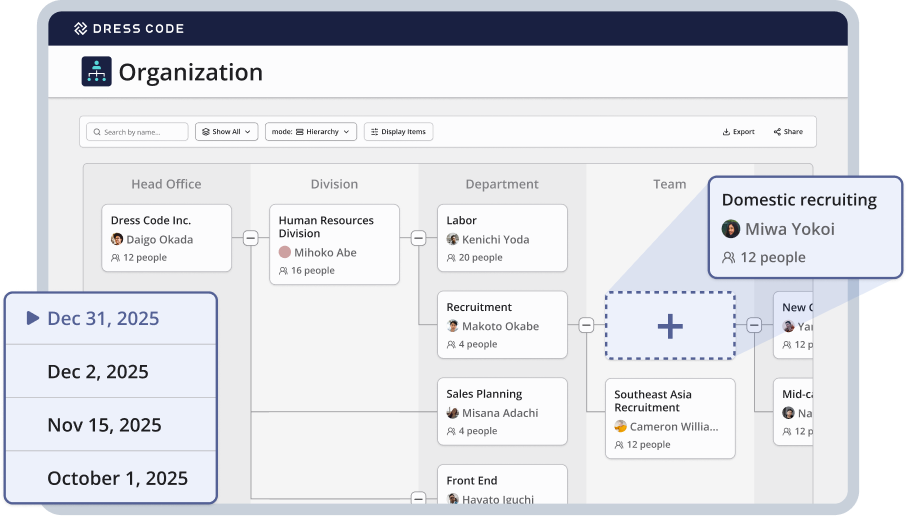Click Hayato Iguchi's avatar
The width and height of the screenshot is (907, 516).
(452, 499)
